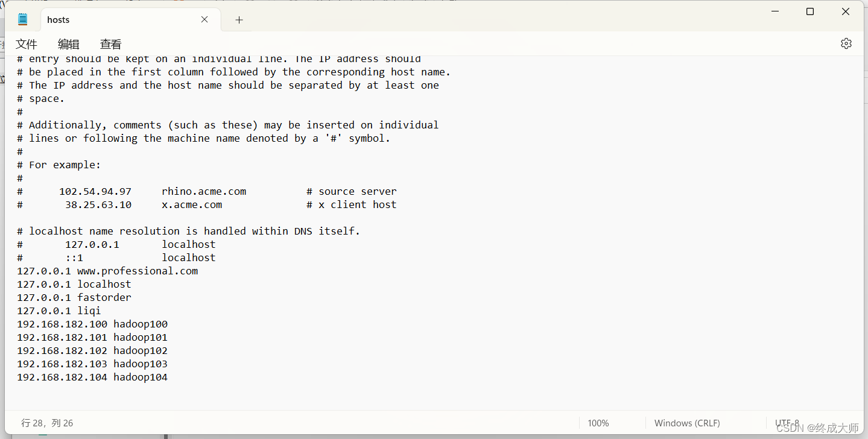Click the rhino.acme.com example text
Screen dimensions: 868x439
pos(204,191)
